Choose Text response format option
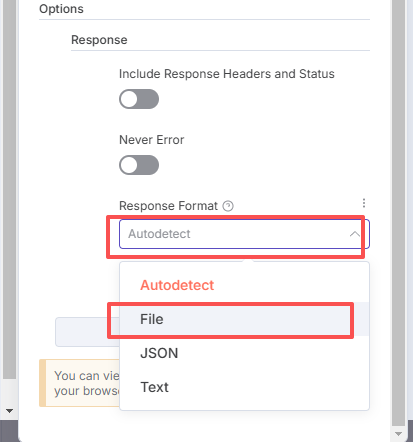This screenshot has width=413, height=442. [244, 387]
